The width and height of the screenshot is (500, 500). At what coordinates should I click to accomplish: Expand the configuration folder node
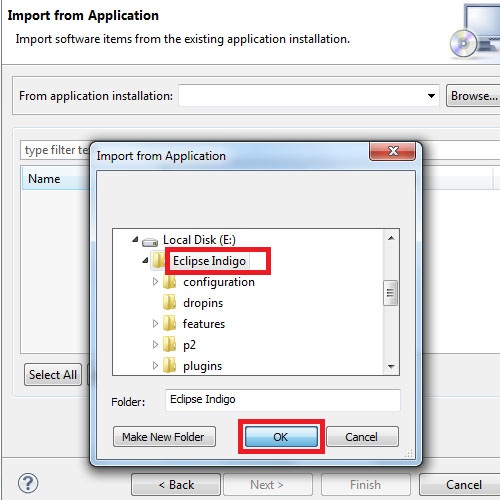pos(155,282)
